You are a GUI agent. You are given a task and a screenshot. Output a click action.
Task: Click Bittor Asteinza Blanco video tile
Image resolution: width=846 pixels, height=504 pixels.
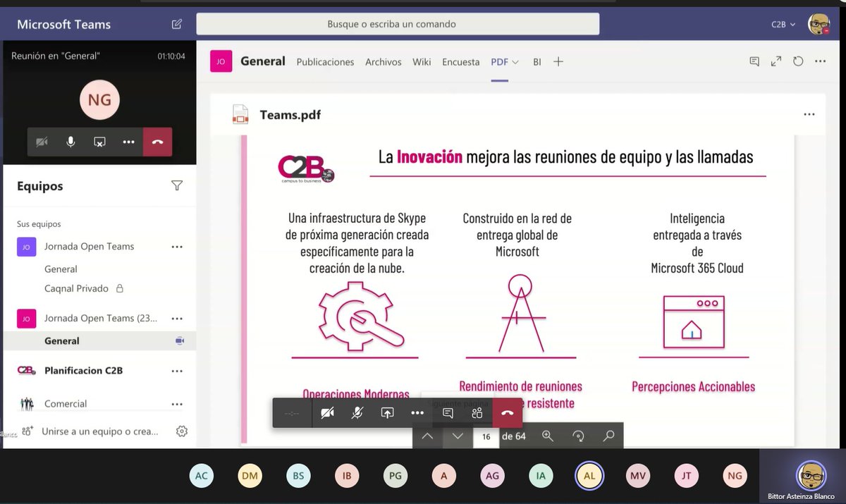802,477
